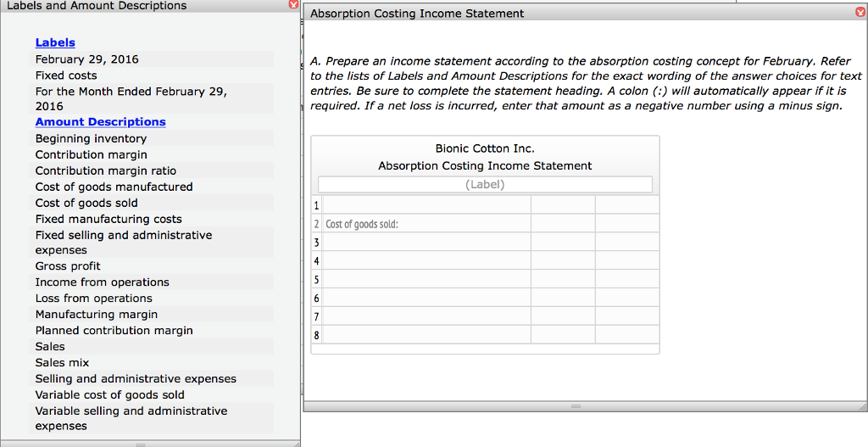Click the row 6 description cell
Screen dimensions: 868x447
pyautogui.click(x=426, y=298)
